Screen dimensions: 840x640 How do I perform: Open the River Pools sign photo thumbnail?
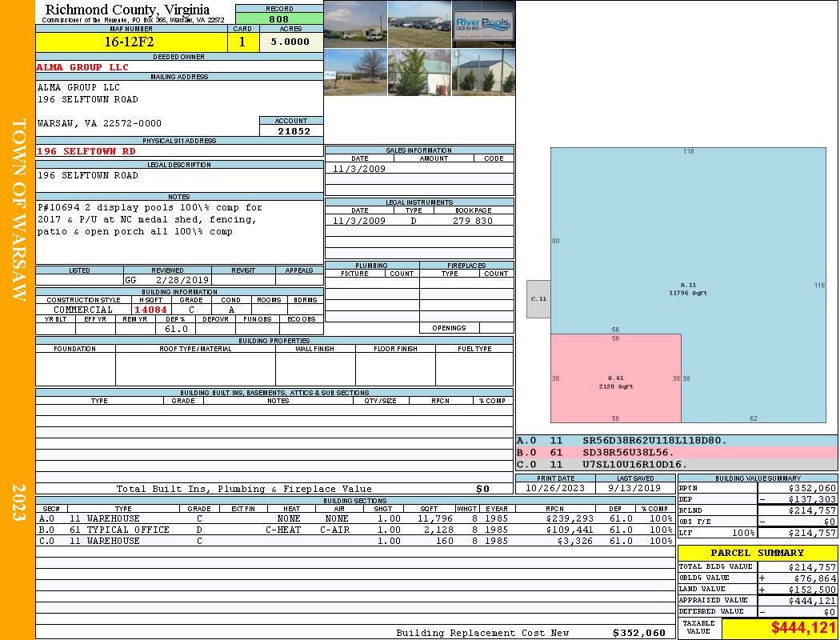(x=484, y=24)
